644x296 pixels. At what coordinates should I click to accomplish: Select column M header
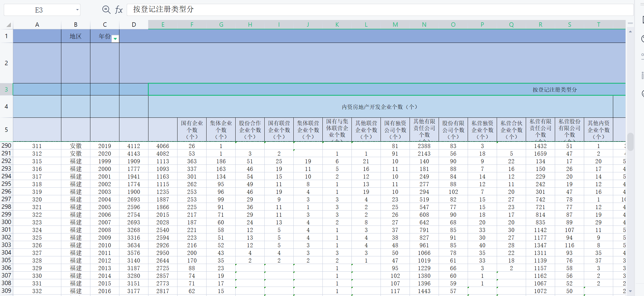coord(395,25)
